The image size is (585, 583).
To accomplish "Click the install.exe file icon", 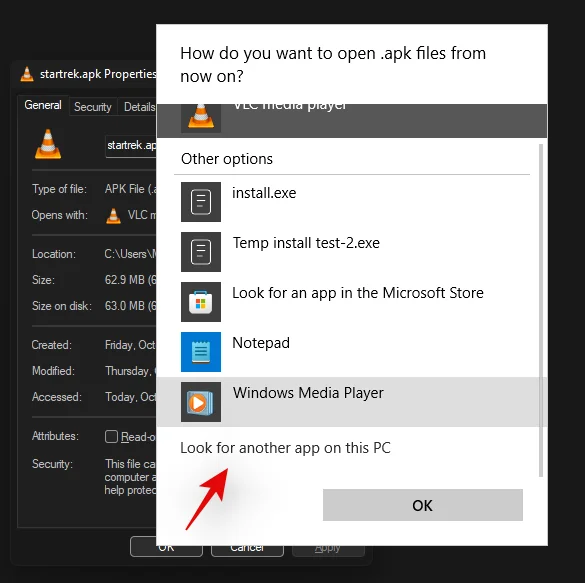I will click(201, 202).
